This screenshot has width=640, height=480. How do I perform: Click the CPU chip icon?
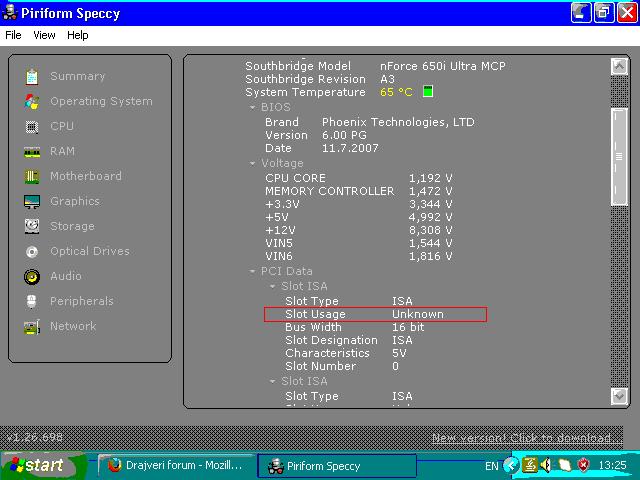tap(32, 127)
